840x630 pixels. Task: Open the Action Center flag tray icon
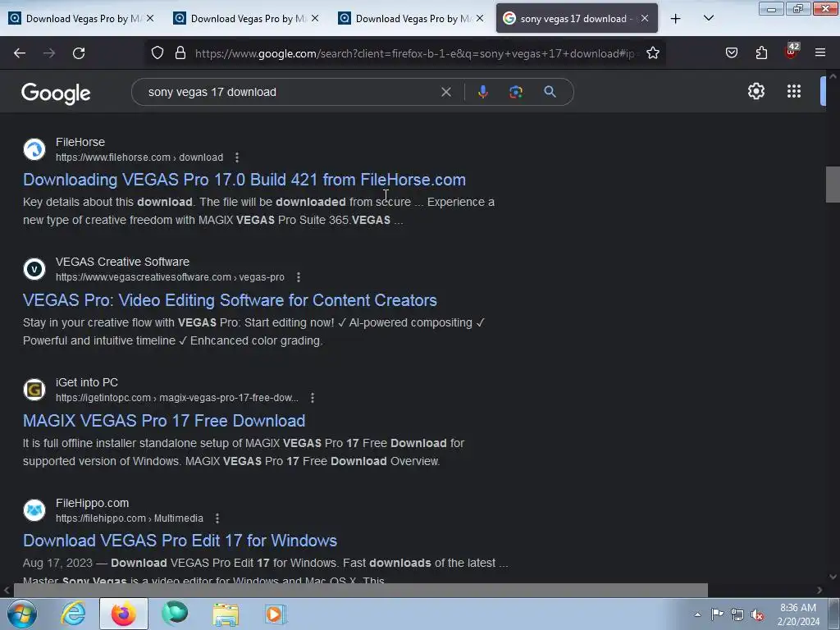(x=717, y=614)
